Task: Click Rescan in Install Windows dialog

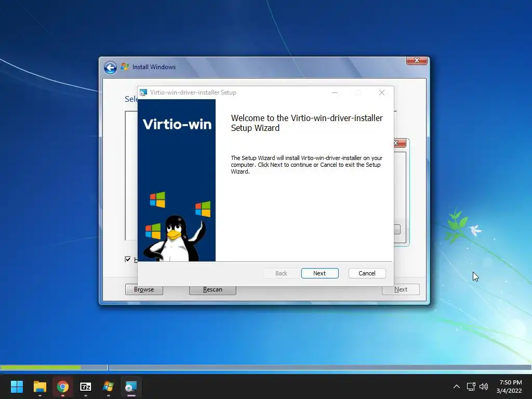Action: [212, 289]
